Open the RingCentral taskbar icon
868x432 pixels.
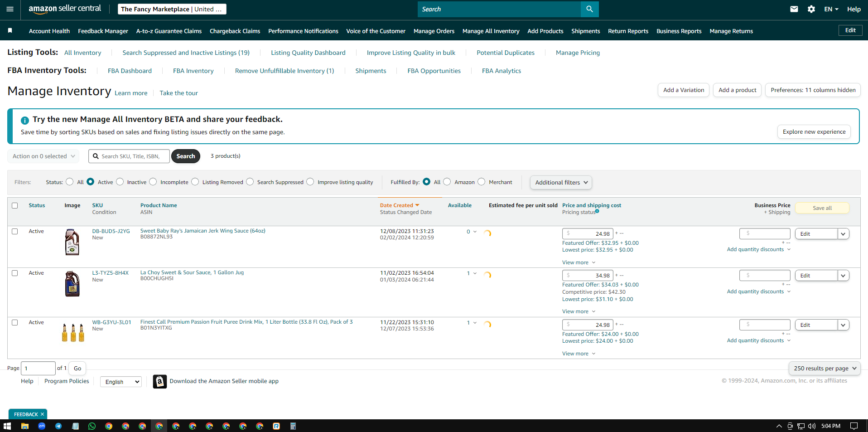[x=276, y=426]
